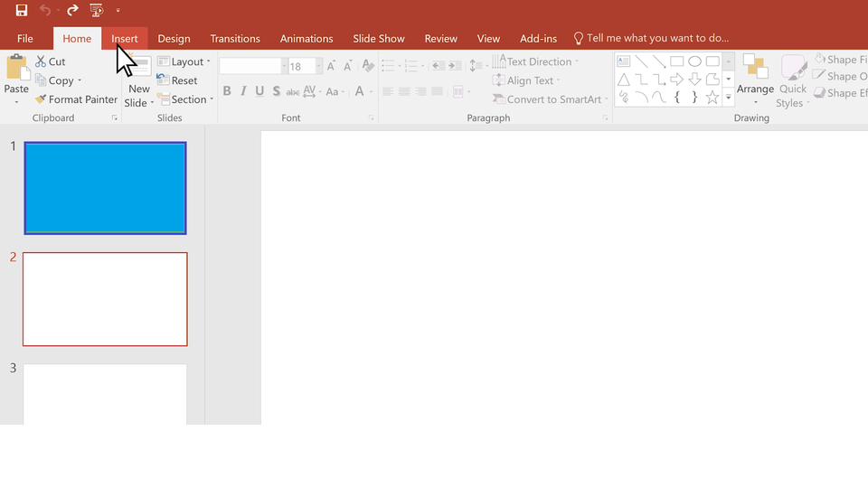Switch to the Insert tab
This screenshot has width=868, height=488.
125,39
